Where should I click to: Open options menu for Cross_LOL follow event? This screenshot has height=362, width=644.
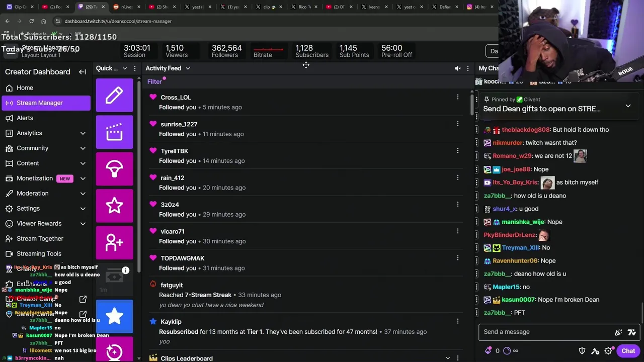click(458, 97)
